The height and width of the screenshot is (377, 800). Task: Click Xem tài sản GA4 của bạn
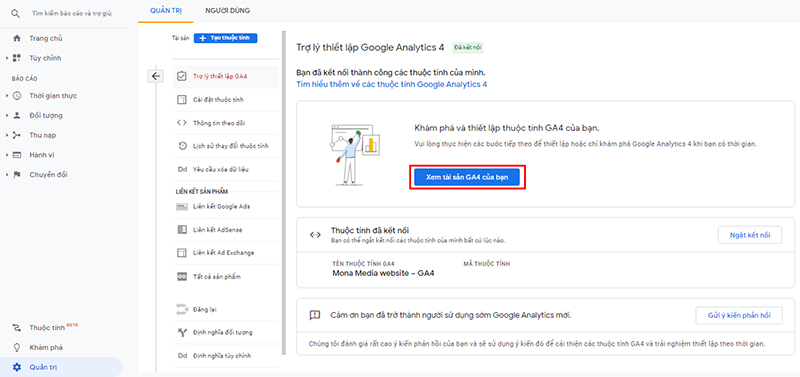(467, 177)
